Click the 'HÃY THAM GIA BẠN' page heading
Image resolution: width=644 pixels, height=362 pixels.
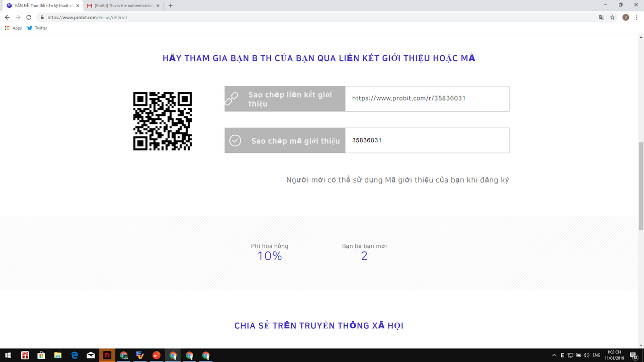point(319,58)
